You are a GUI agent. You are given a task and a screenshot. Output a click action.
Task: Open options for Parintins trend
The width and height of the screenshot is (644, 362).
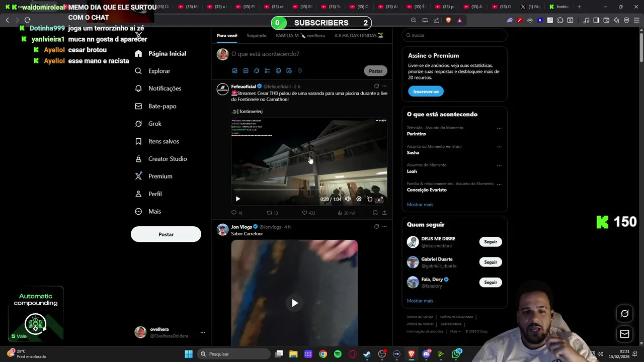499,128
